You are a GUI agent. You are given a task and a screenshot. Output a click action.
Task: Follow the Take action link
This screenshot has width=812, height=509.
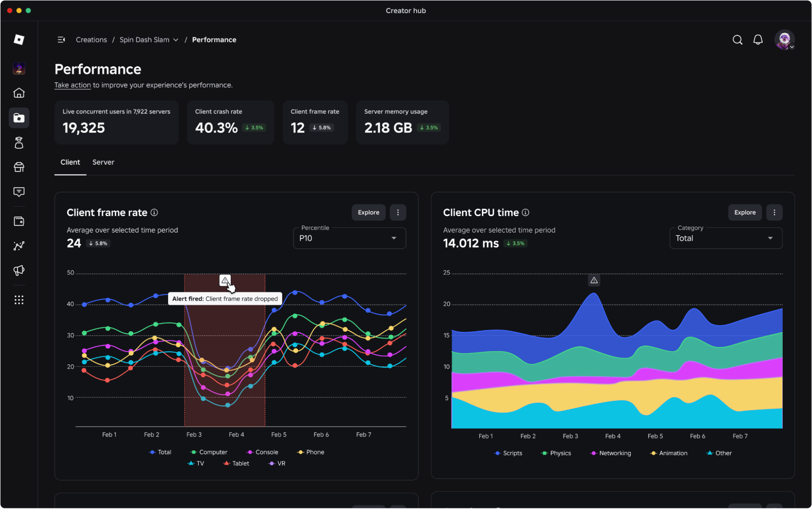tap(73, 85)
